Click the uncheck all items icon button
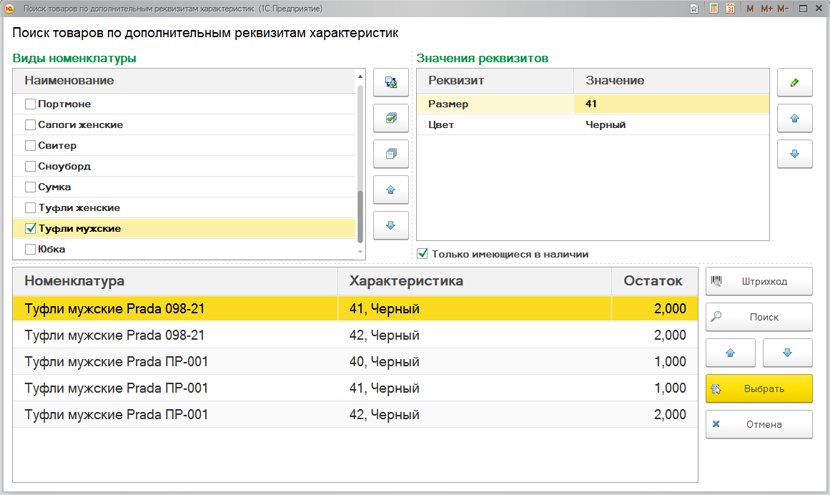This screenshot has height=495, width=830. (x=391, y=154)
